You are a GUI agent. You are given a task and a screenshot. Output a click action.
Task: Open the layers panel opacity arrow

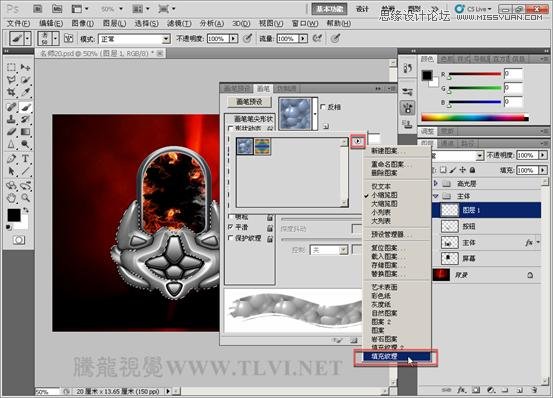tap(543, 155)
